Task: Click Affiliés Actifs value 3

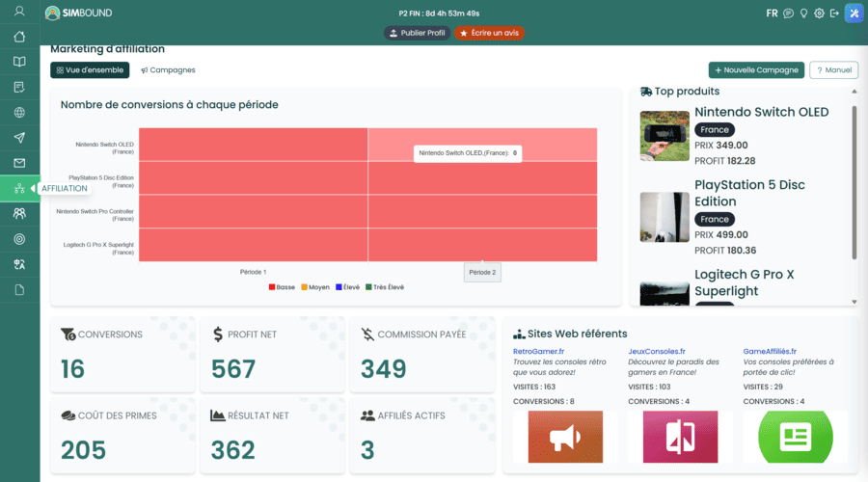Action: coord(367,450)
